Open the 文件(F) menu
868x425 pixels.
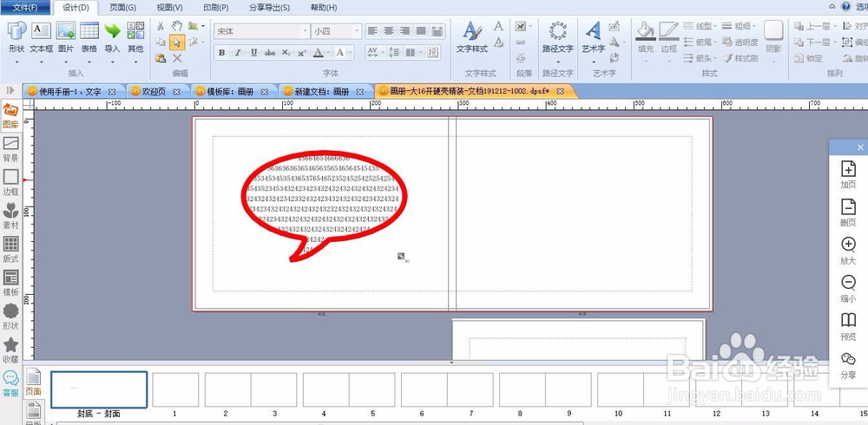pos(25,7)
